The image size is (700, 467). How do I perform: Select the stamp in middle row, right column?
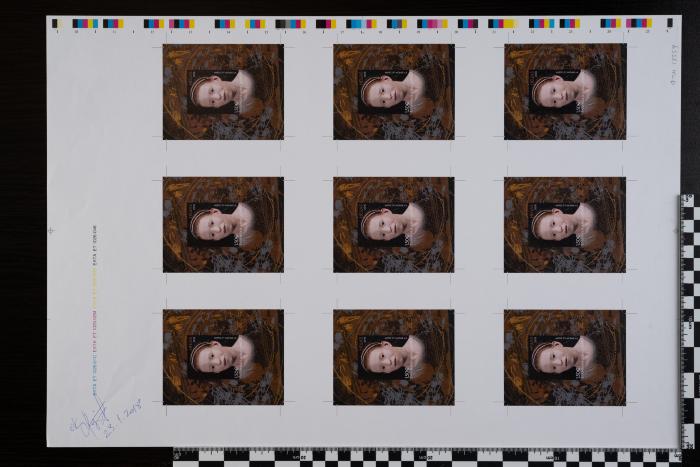(565, 225)
